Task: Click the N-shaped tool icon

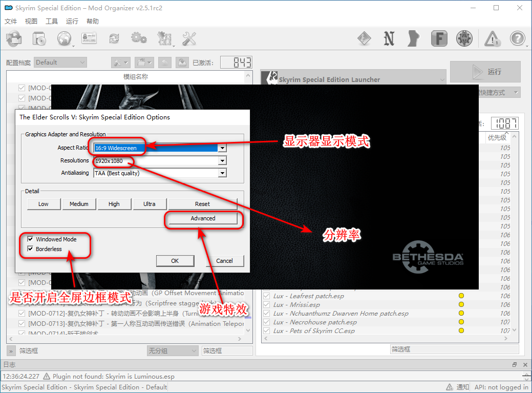Action: click(x=389, y=38)
